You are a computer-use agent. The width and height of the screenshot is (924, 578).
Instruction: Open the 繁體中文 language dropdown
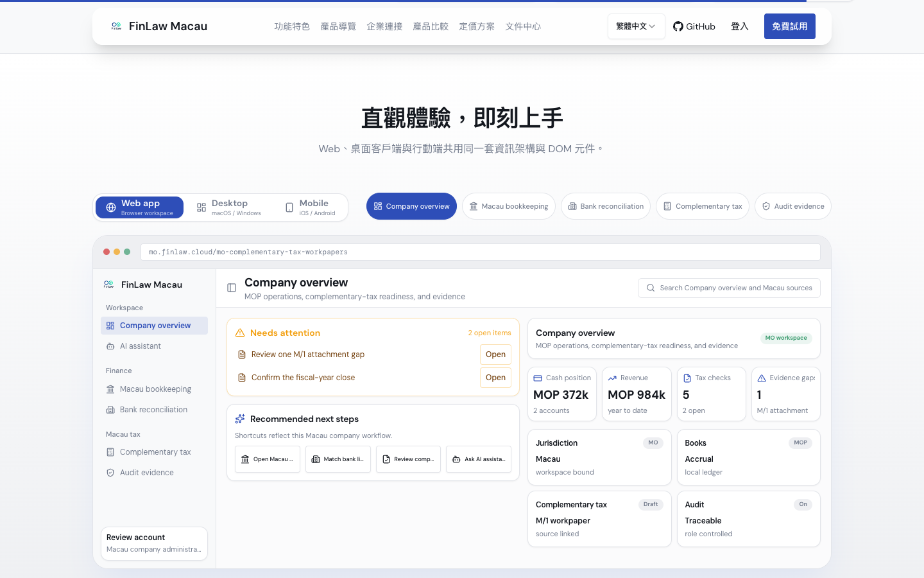pos(636,26)
